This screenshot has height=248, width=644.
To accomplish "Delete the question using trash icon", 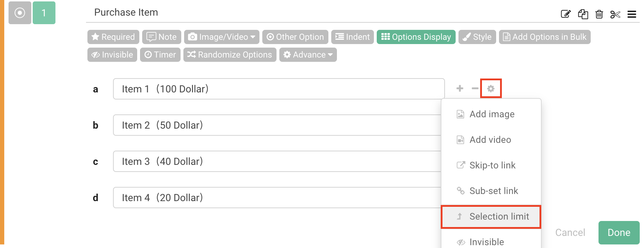I will click(599, 15).
